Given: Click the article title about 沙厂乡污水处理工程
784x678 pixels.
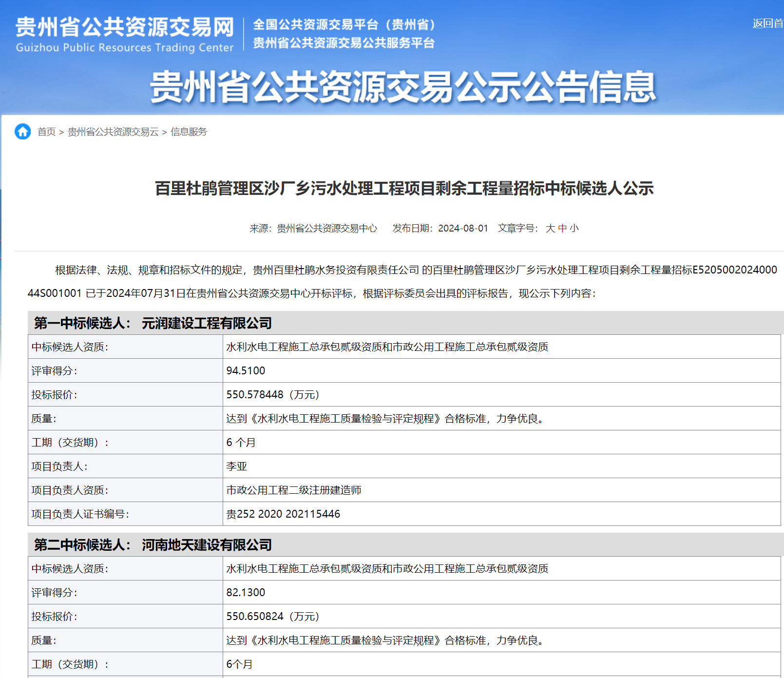Looking at the screenshot, I should click(x=404, y=188).
